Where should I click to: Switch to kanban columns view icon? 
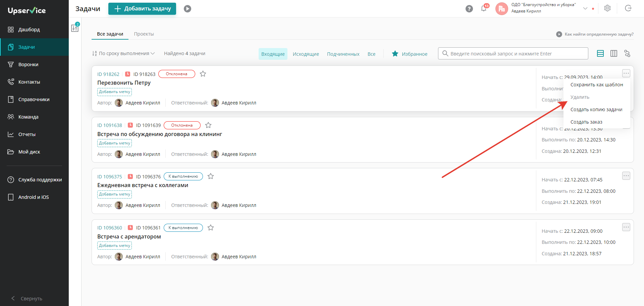tap(614, 53)
